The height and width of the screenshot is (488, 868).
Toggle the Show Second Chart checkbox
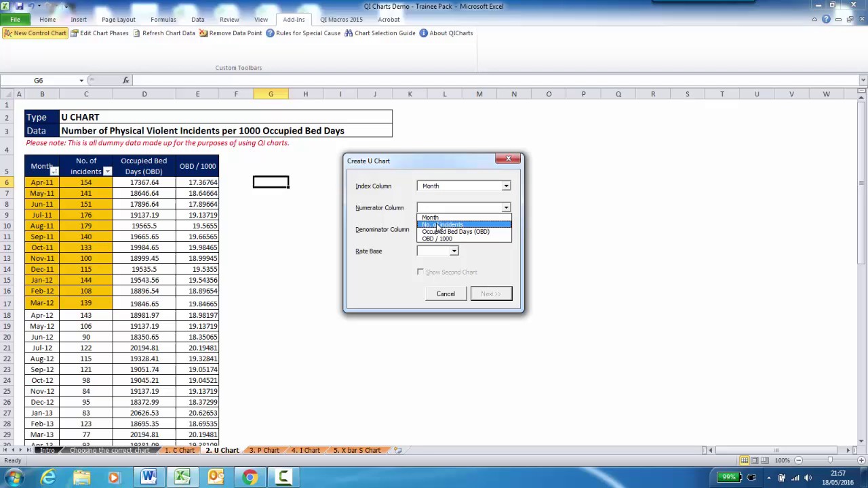click(420, 272)
